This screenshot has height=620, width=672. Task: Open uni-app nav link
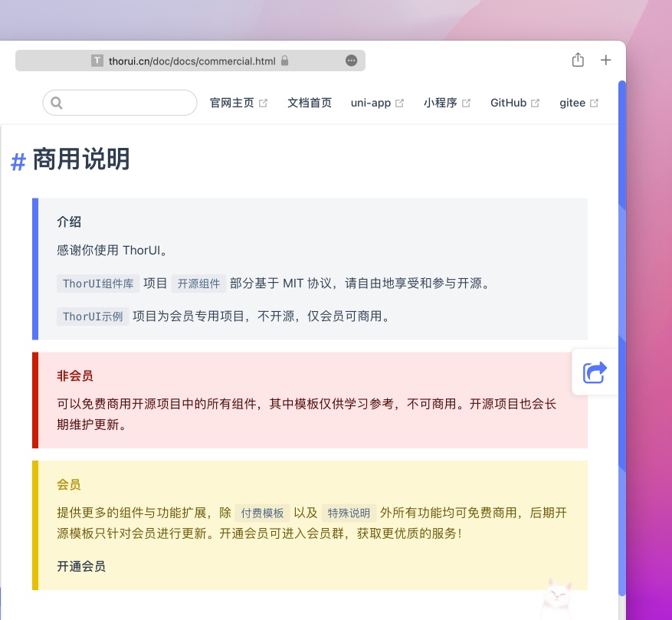pyautogui.click(x=377, y=103)
